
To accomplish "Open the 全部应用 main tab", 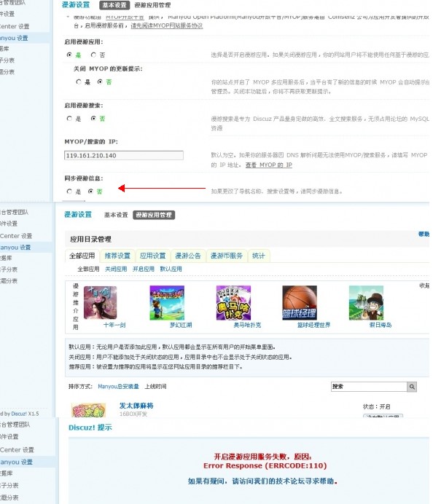I will pyautogui.click(x=82, y=256).
